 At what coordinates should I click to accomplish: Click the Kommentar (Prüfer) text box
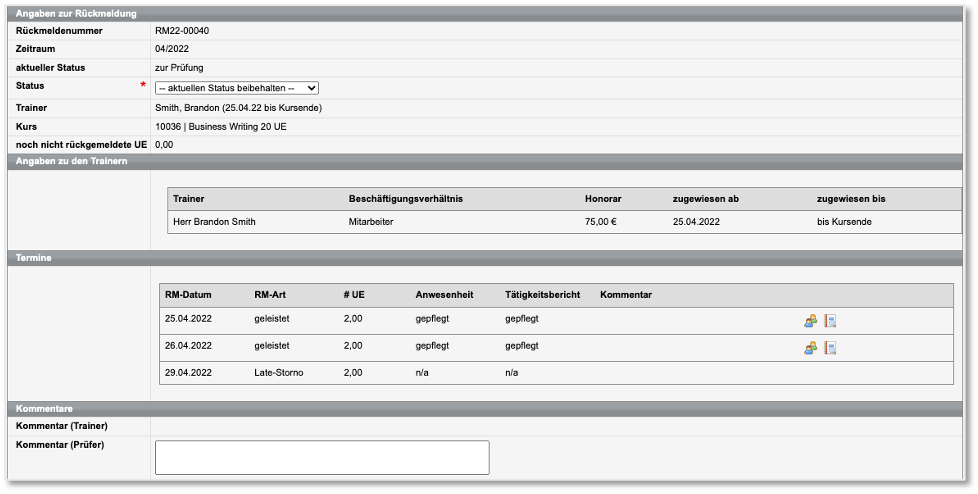(x=322, y=457)
